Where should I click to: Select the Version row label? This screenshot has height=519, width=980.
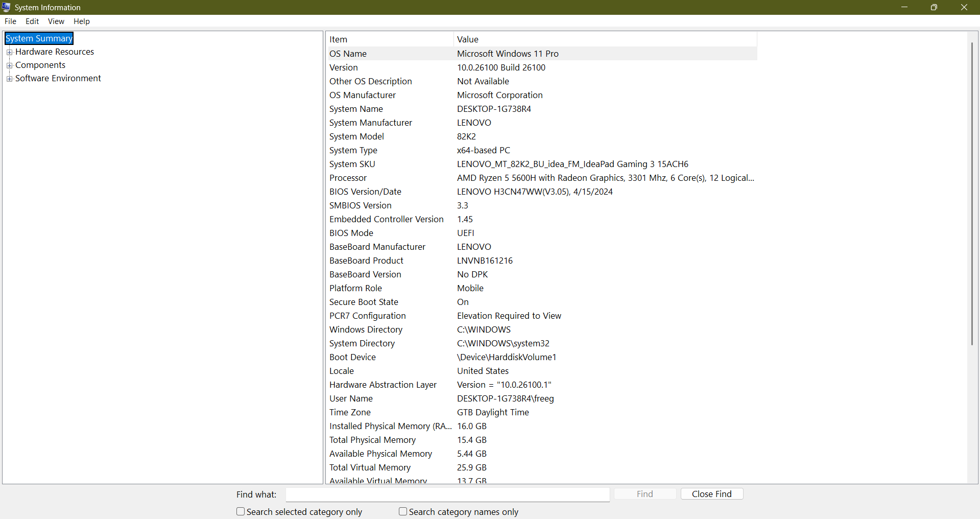click(x=344, y=67)
